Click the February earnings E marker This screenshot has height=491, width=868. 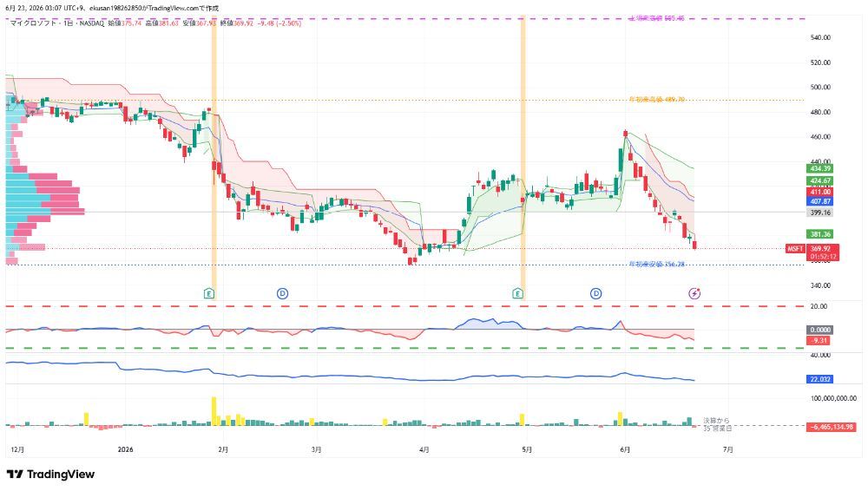209,293
